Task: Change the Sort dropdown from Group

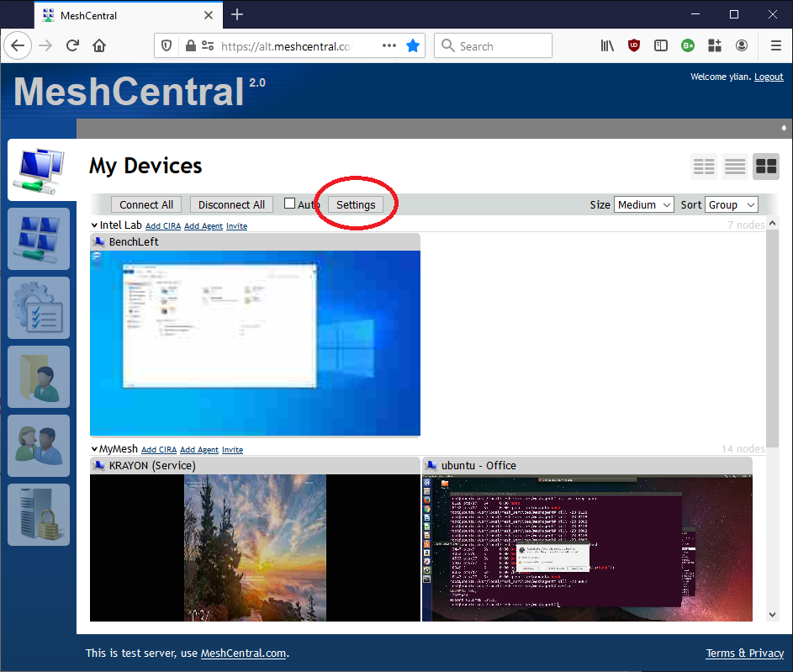Action: 731,204
